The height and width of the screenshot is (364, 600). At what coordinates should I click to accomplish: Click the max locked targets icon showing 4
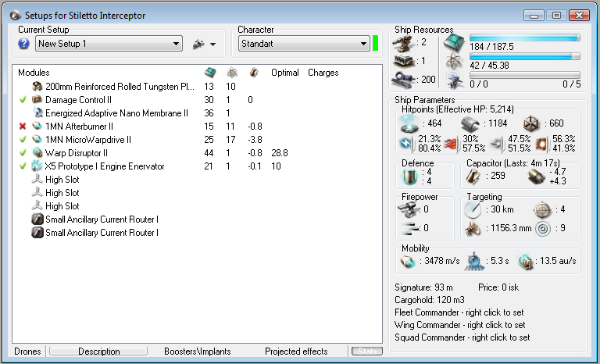(x=542, y=210)
